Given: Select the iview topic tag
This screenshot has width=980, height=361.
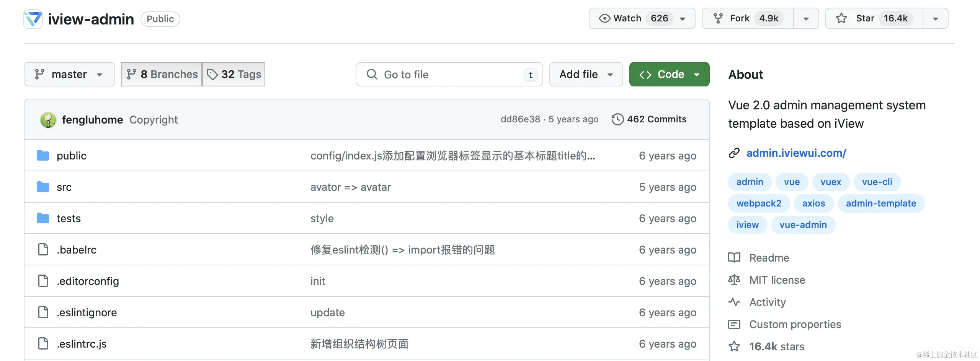Looking at the screenshot, I should click(x=747, y=225).
